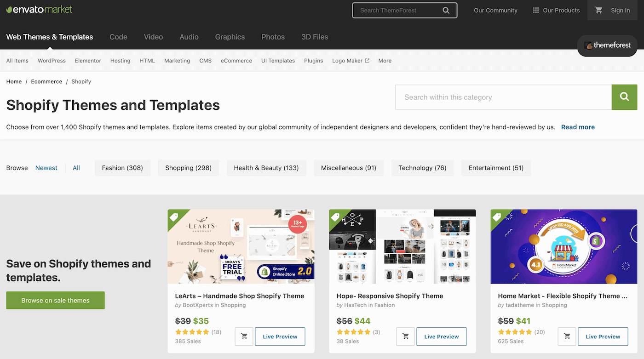Select UI Templates in the submenu
The width and height of the screenshot is (644, 359).
coord(278,61)
